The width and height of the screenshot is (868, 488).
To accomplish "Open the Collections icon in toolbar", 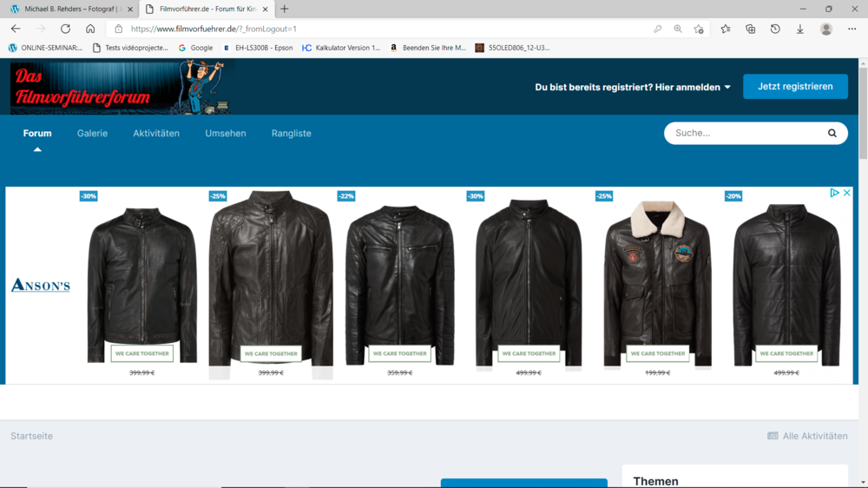I will coord(750,29).
